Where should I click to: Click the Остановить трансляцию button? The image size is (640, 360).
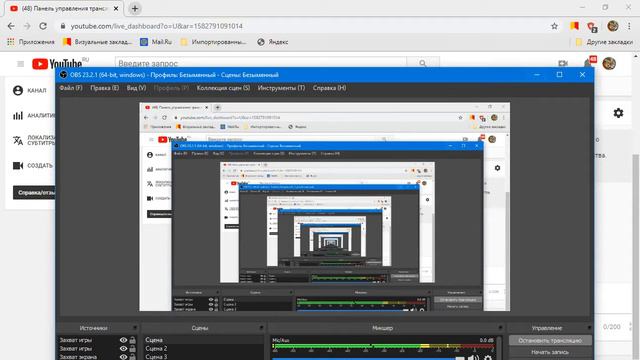(550, 340)
